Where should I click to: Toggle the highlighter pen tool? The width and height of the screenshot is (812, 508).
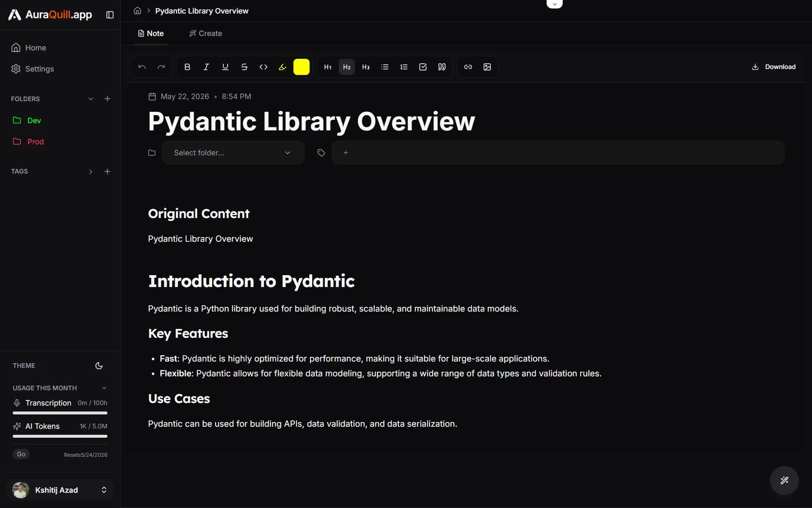point(283,67)
